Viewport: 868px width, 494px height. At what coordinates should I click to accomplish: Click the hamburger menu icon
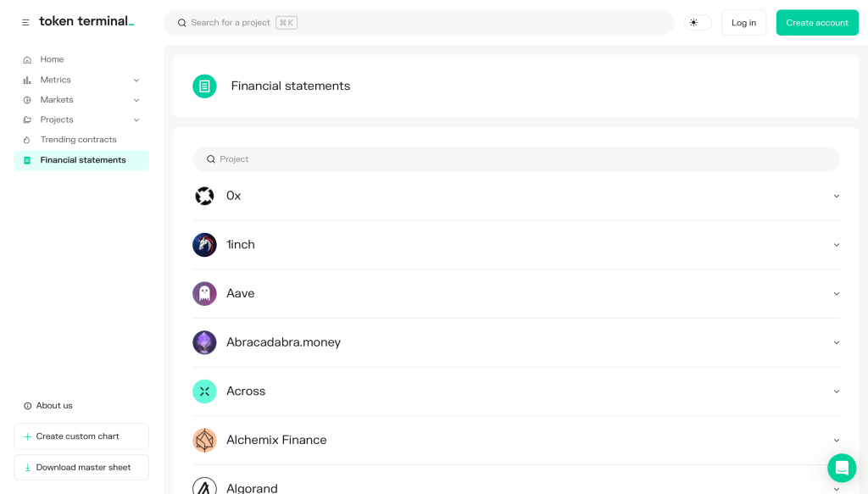tap(25, 22)
